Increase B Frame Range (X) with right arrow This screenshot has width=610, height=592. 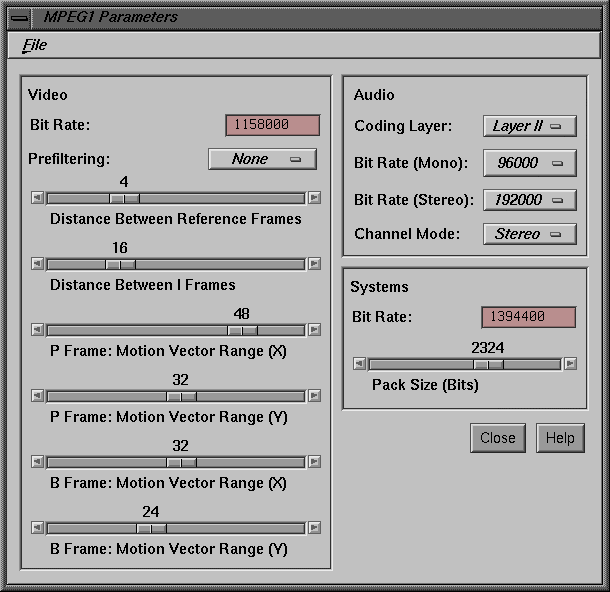point(314,462)
